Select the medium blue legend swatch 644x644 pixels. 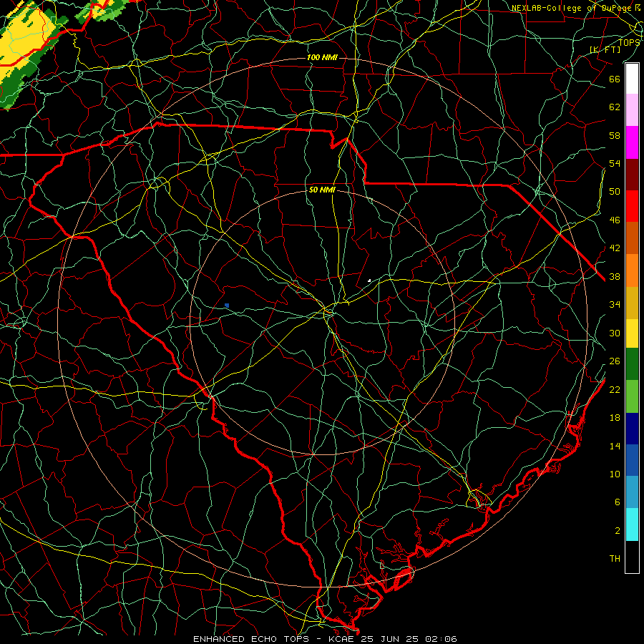pos(632,460)
